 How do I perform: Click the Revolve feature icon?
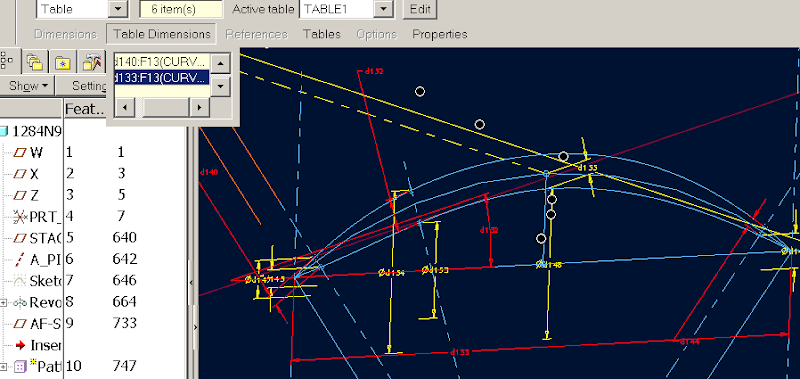20,302
